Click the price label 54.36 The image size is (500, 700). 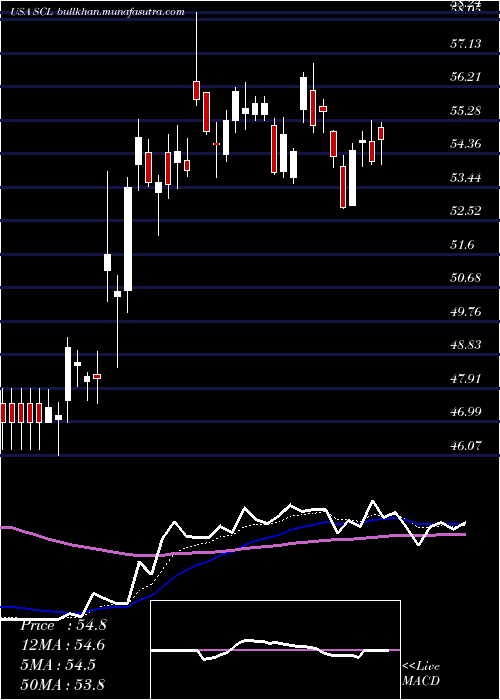[467, 144]
